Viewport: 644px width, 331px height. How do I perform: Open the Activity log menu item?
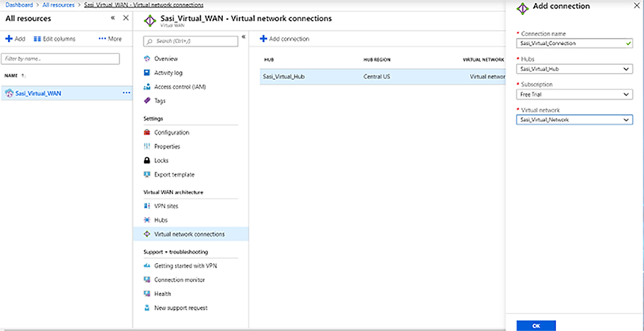coord(169,73)
